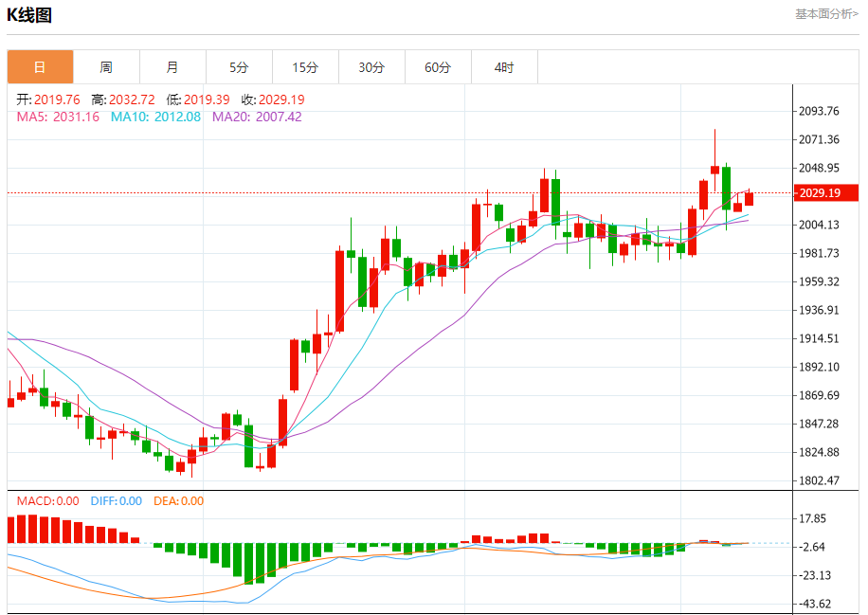Click the K线图 heading
Image resolution: width=868 pixels, height=615 pixels.
coord(29,15)
